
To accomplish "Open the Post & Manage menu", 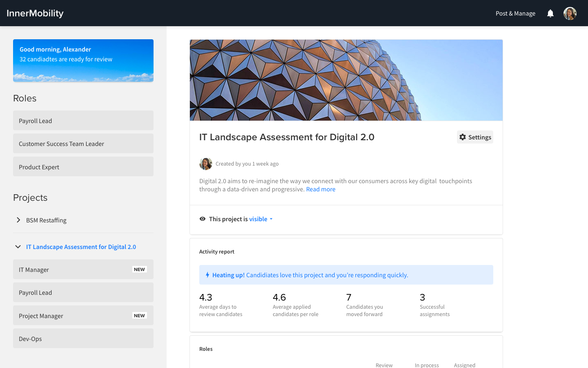I will pyautogui.click(x=515, y=13).
